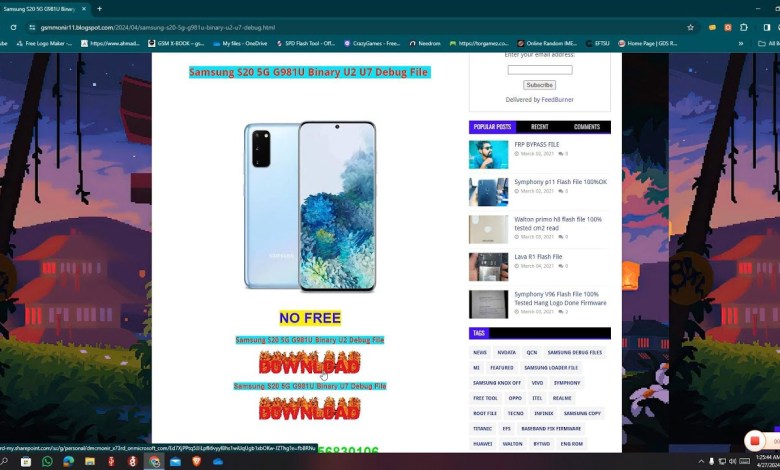780x470 pixels.
Task: Select the SAMSUNG DEBUG FILES tag
Action: click(x=575, y=353)
